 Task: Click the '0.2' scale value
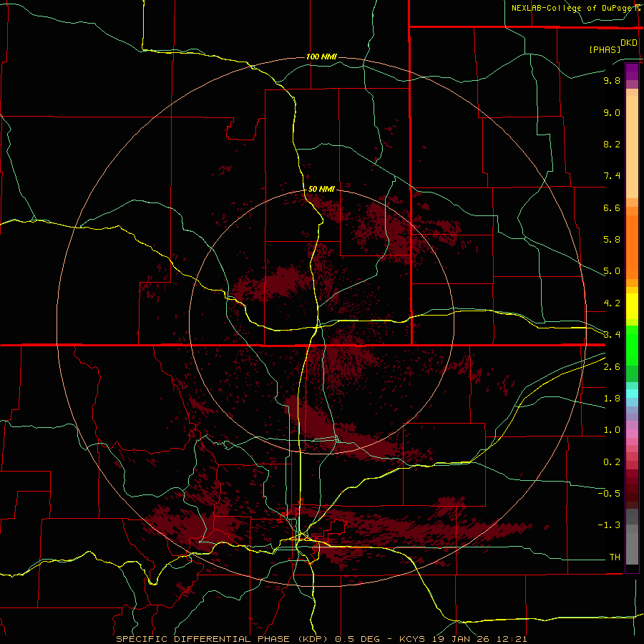(612, 462)
